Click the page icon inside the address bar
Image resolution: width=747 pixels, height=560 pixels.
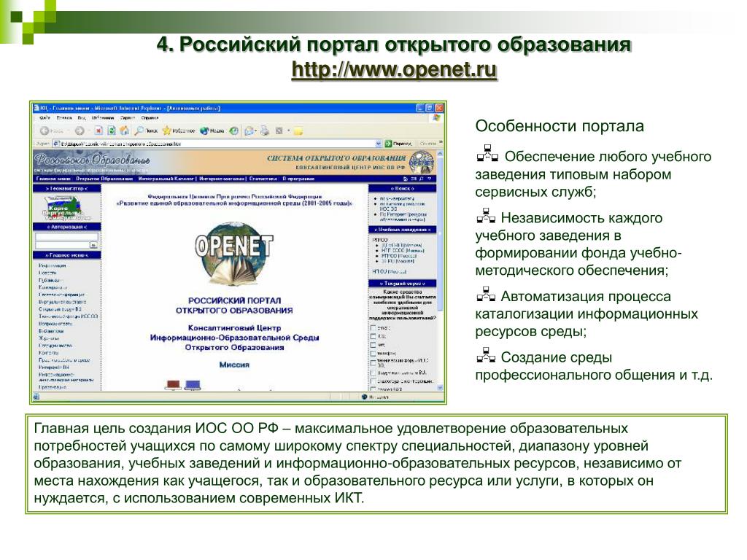[x=56, y=144]
